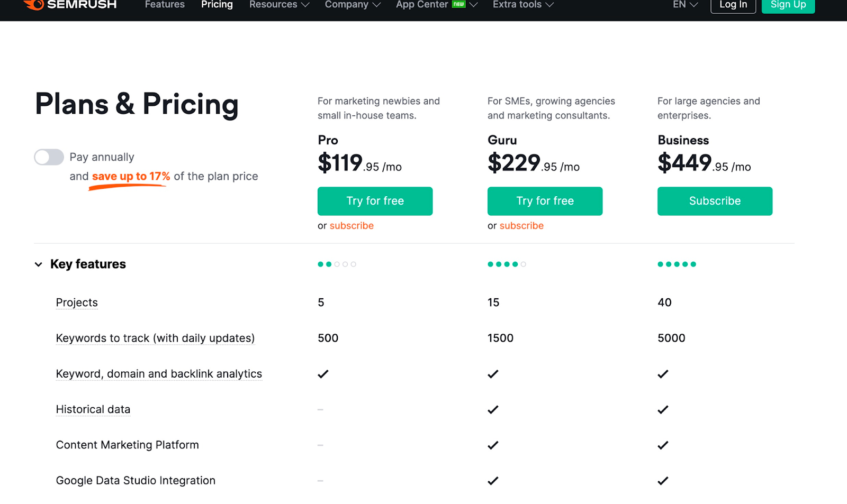
Task: Click the Business plan feature rating dots
Action: (677, 264)
